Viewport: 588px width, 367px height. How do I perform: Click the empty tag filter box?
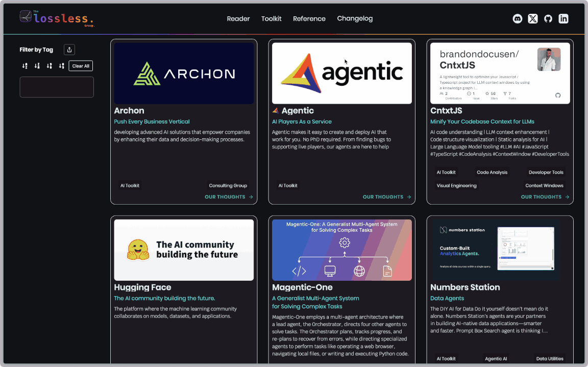[57, 87]
